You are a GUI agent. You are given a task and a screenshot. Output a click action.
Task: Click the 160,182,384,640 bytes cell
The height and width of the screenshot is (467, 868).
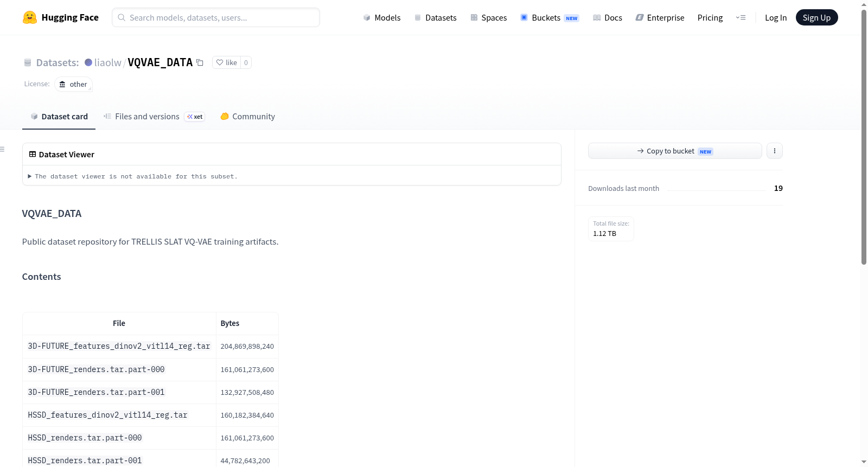247,415
